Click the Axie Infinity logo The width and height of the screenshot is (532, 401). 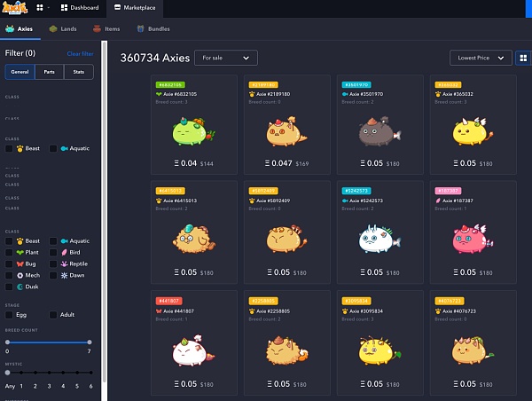pos(16,7)
